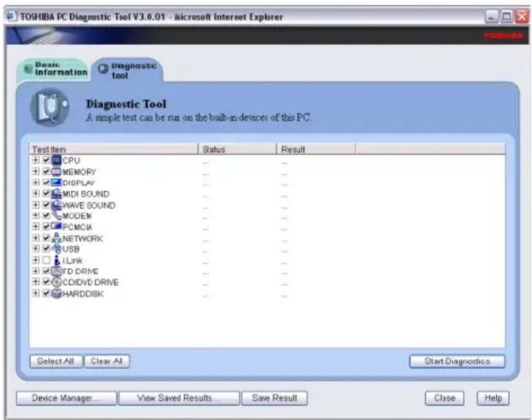
Task: Select the Diagnostic tool tab
Action: tap(128, 70)
